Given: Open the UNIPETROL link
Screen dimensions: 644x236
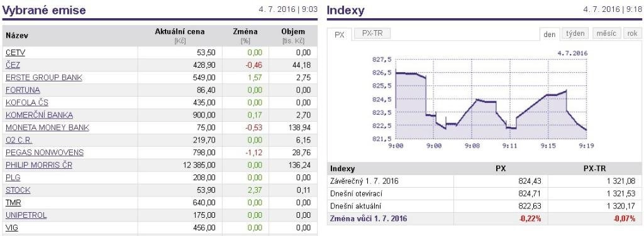Looking at the screenshot, I should click(x=26, y=215).
